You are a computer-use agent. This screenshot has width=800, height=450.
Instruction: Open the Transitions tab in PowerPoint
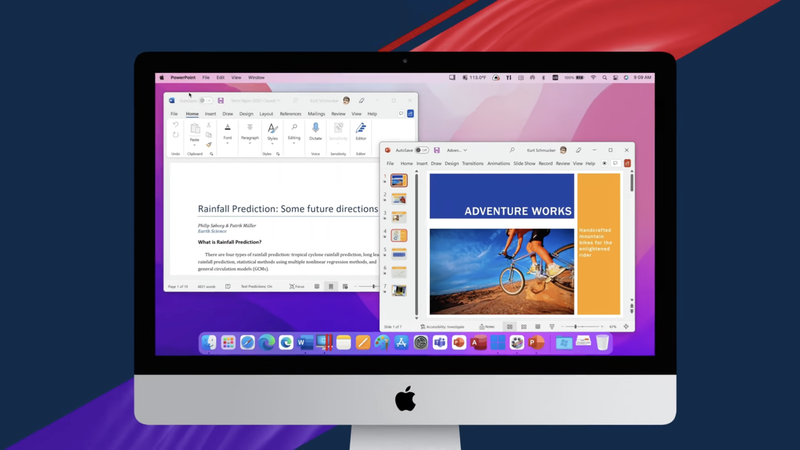tap(472, 163)
